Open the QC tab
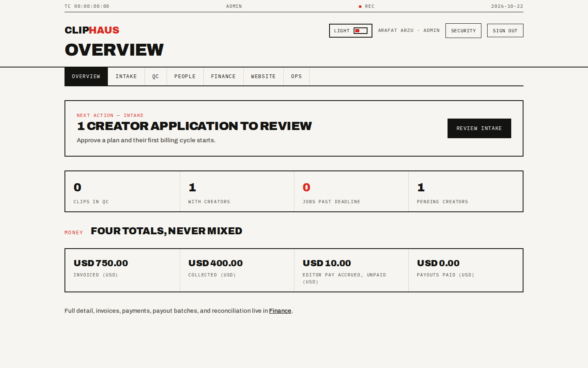 pyautogui.click(x=156, y=76)
